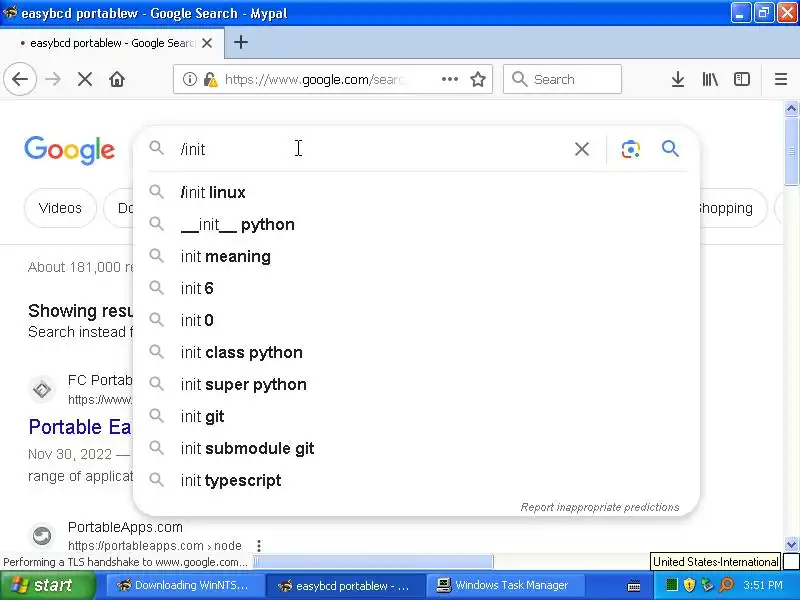This screenshot has height=600, width=800.
Task: Click Report inappropriate predictions link
Action: point(599,507)
